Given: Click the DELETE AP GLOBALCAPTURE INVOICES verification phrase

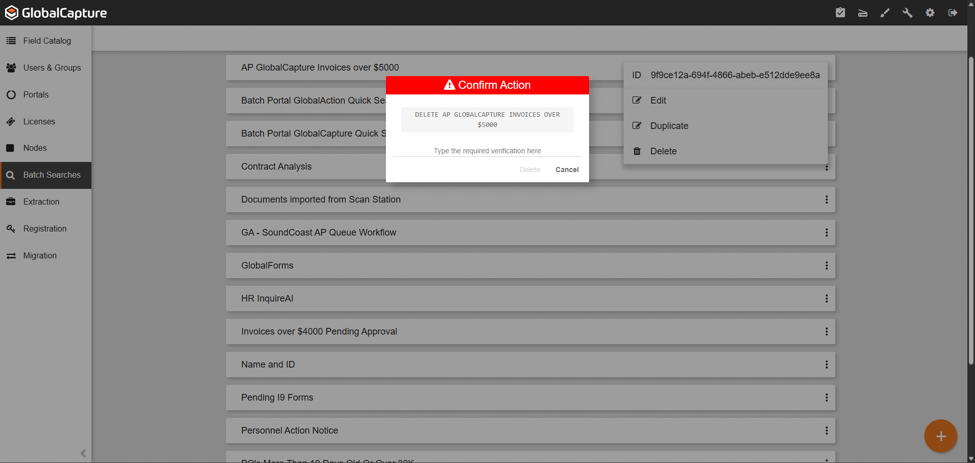Looking at the screenshot, I should click(x=488, y=119).
